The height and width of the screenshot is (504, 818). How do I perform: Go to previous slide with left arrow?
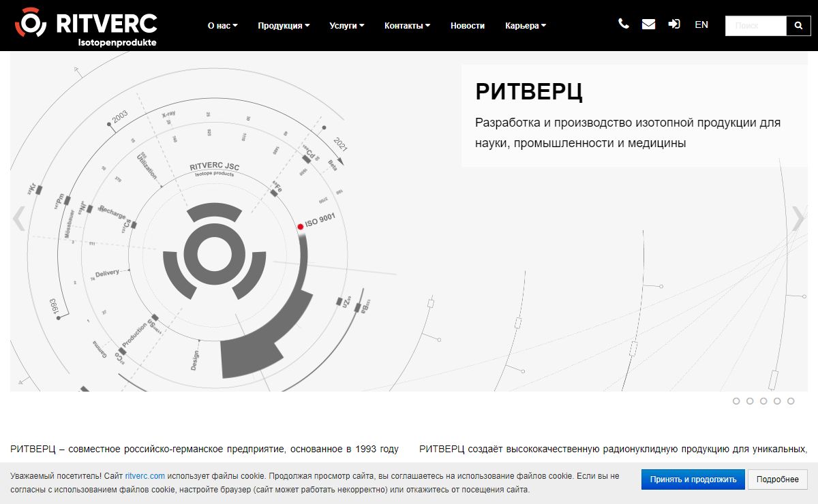click(x=20, y=219)
